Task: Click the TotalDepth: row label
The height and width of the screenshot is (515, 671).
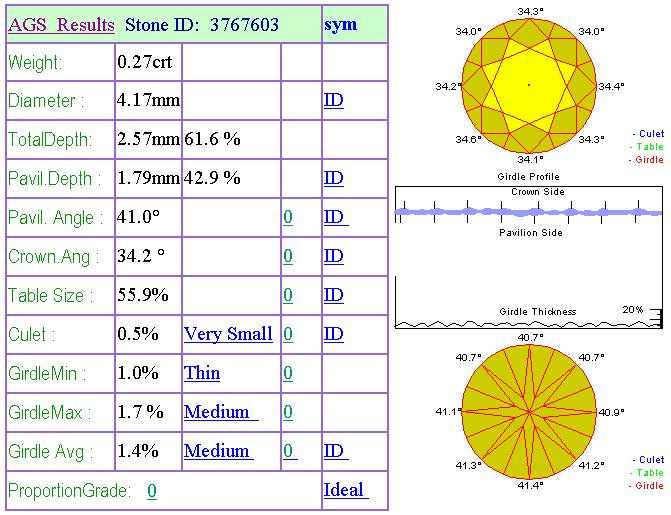Action: 50,140
